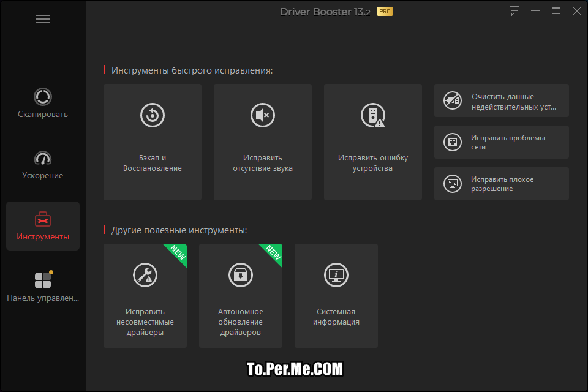588x392 pixels.
Task: Click the system information monitor icon
Action: click(x=336, y=274)
